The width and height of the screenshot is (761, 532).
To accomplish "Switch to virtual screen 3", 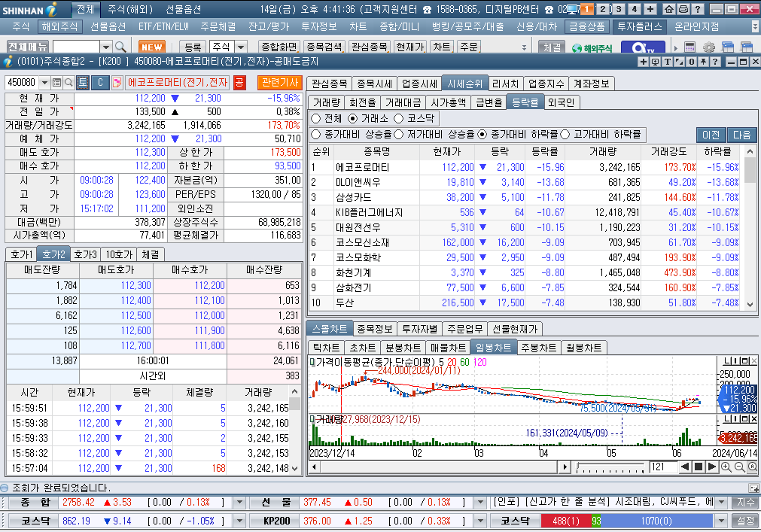I will (619, 9).
